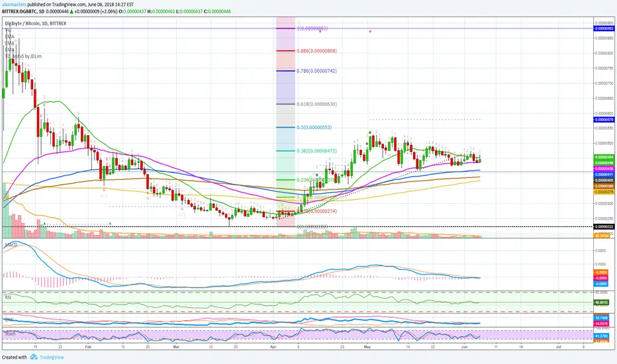Click the 1(0.00000883) Fibonacci level label
The height and width of the screenshot is (364, 617).
tap(312, 28)
